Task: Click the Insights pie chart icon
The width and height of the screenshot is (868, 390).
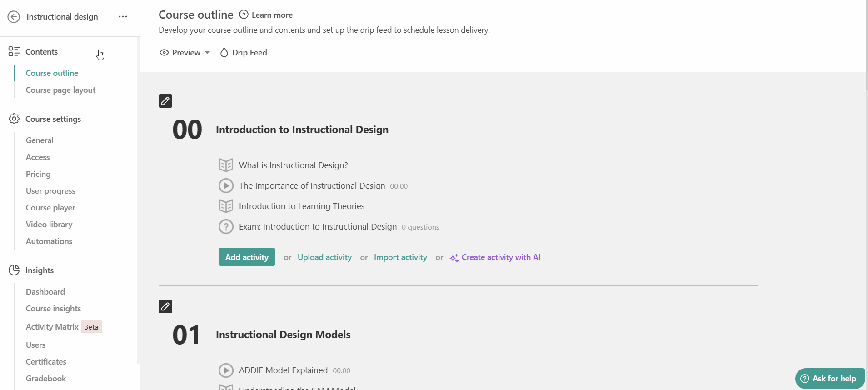Action: [x=14, y=270]
